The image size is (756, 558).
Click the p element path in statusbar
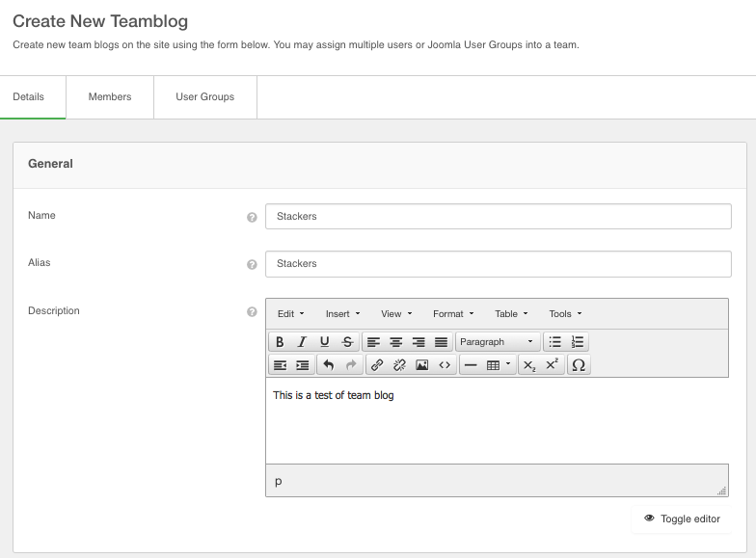coord(278,481)
